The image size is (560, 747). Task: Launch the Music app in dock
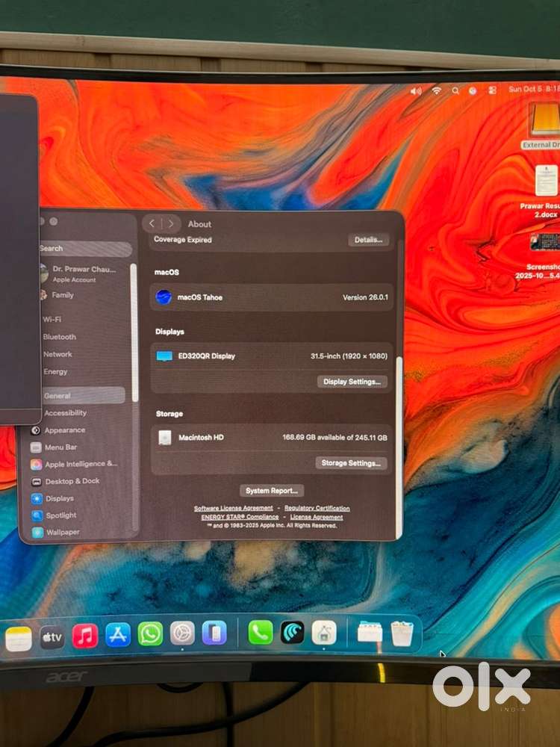pyautogui.click(x=85, y=636)
